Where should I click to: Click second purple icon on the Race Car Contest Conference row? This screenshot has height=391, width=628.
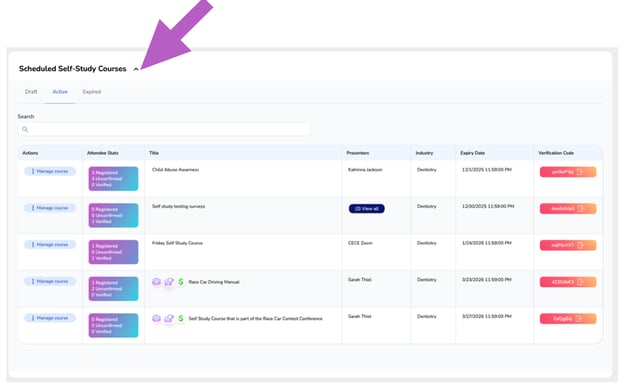[x=169, y=318]
